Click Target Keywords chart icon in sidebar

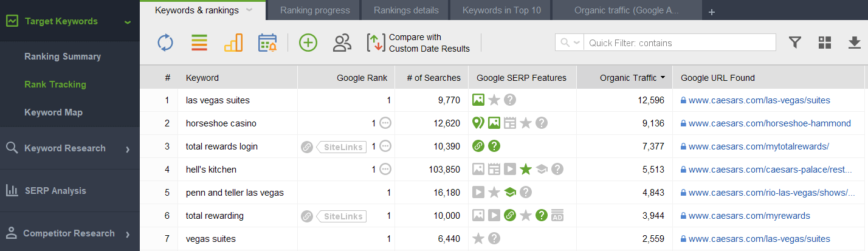(12, 21)
